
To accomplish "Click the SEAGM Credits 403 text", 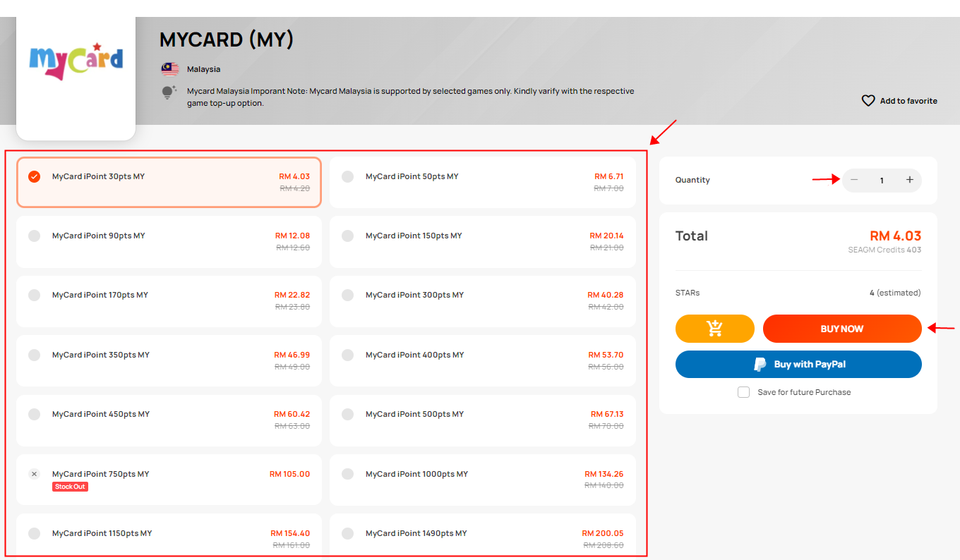I will coord(884,250).
